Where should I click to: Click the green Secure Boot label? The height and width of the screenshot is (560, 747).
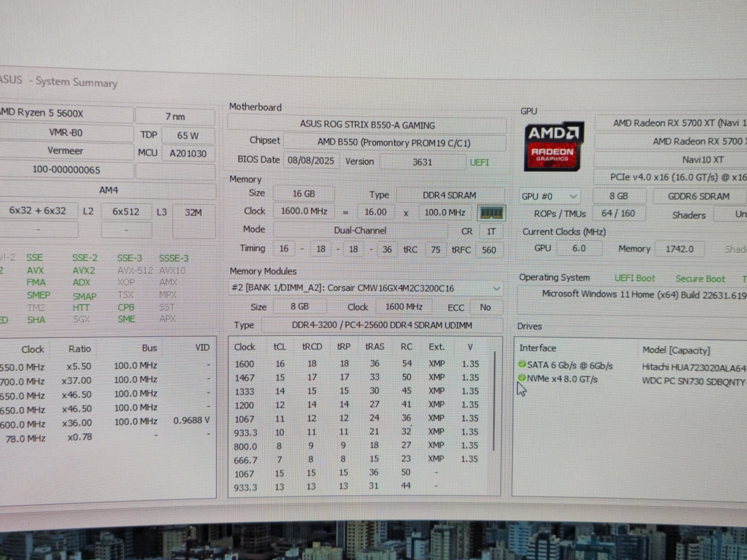point(700,279)
